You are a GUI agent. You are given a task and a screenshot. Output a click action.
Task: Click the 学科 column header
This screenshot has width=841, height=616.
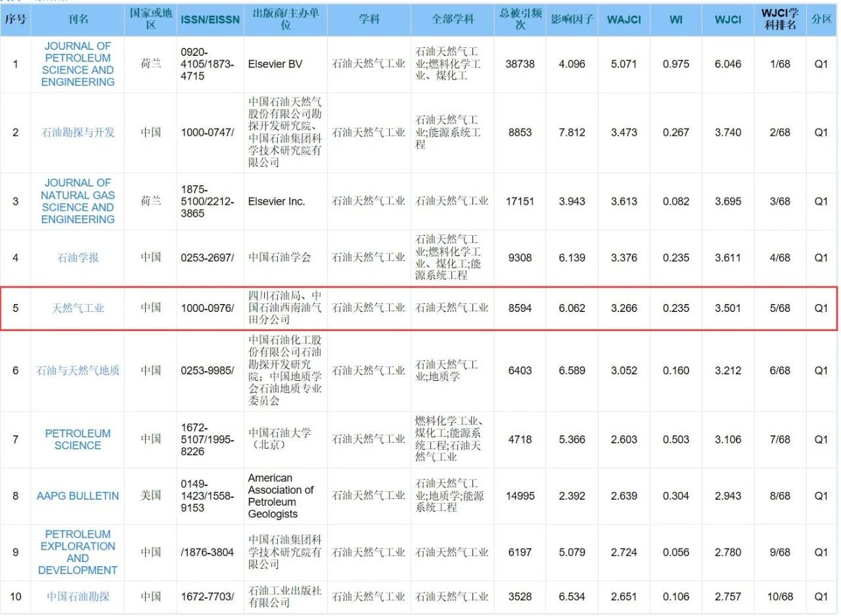click(369, 20)
